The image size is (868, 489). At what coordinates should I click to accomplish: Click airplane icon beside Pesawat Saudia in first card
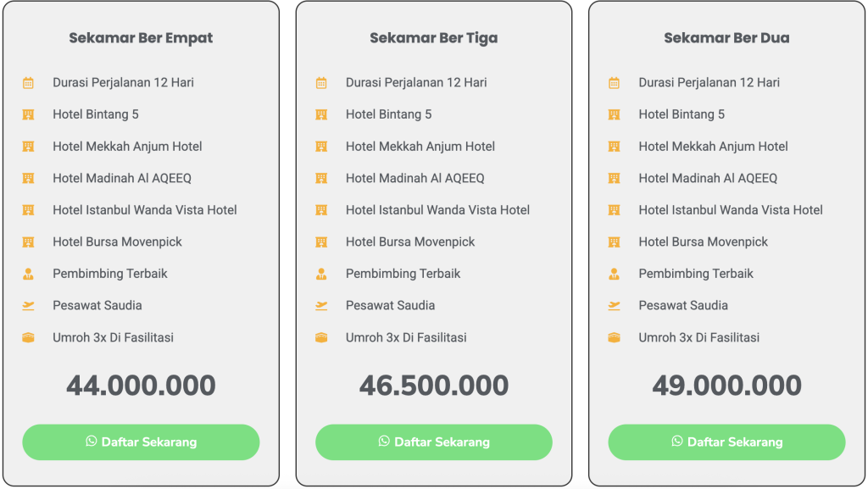[x=28, y=305]
